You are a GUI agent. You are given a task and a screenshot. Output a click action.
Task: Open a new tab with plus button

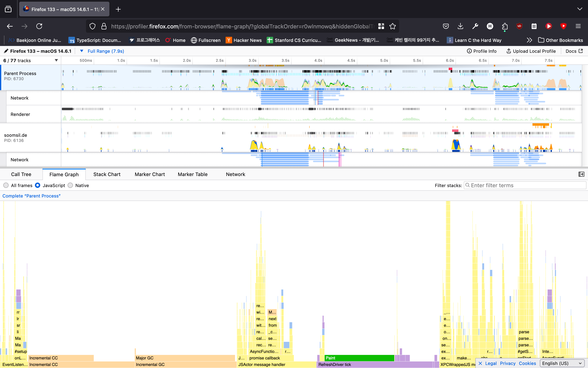click(118, 9)
